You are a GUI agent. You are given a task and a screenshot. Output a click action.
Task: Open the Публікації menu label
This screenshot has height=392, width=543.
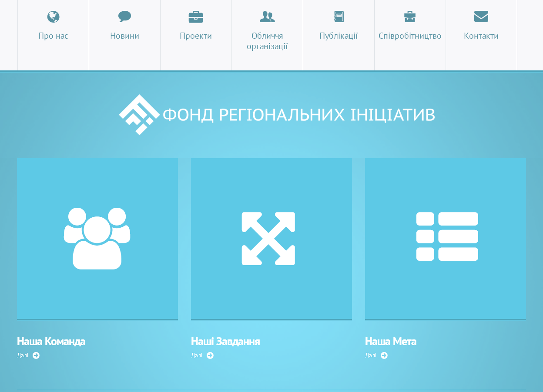click(x=339, y=36)
